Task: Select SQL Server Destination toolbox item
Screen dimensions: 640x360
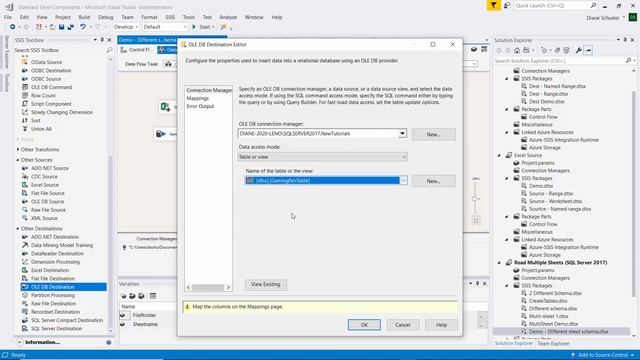Action: coord(56,329)
